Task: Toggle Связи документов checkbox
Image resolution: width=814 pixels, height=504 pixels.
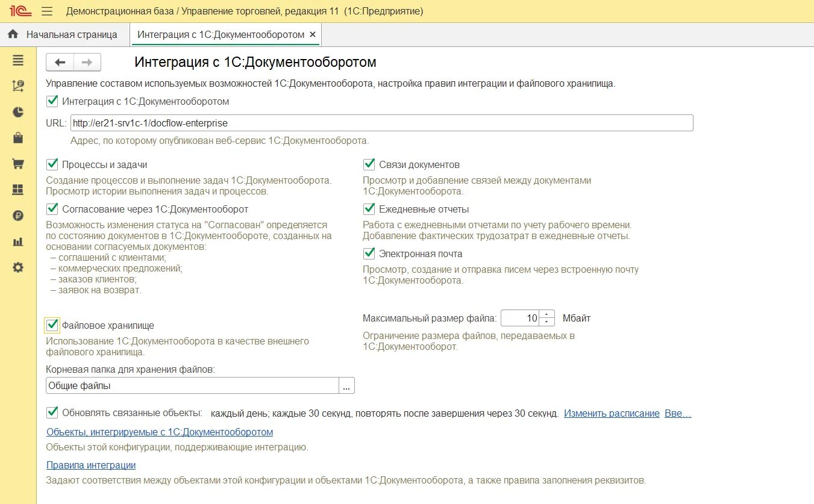Action: point(369,164)
